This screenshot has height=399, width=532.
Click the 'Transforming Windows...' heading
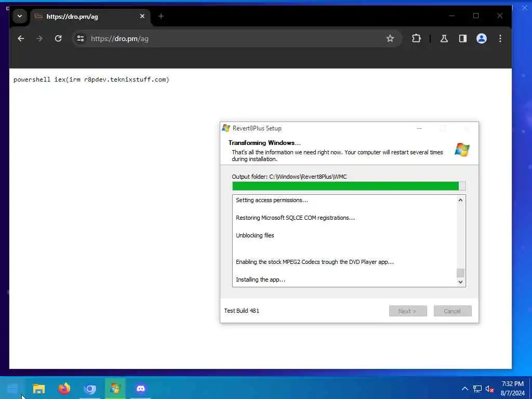point(264,143)
